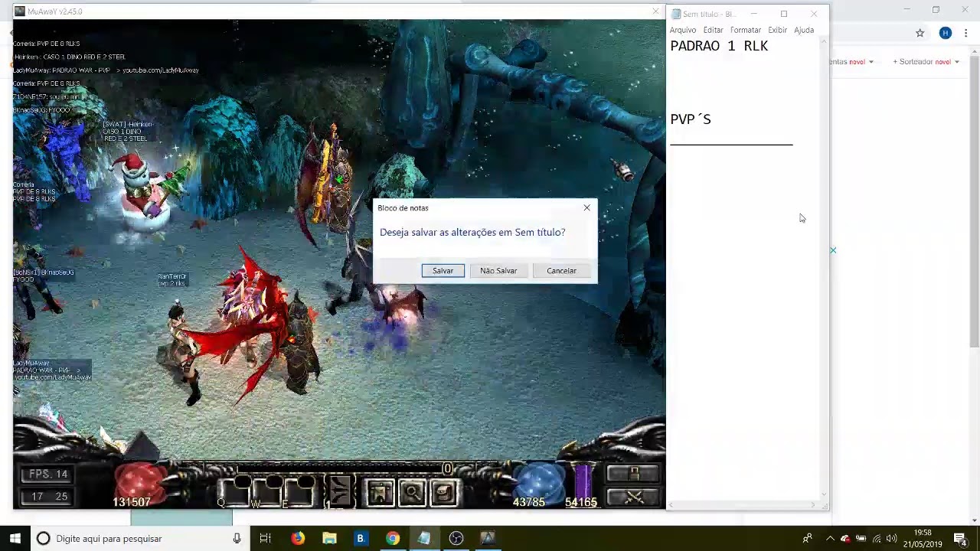Select the E skill slot in game
The image size is (980, 551).
[300, 491]
